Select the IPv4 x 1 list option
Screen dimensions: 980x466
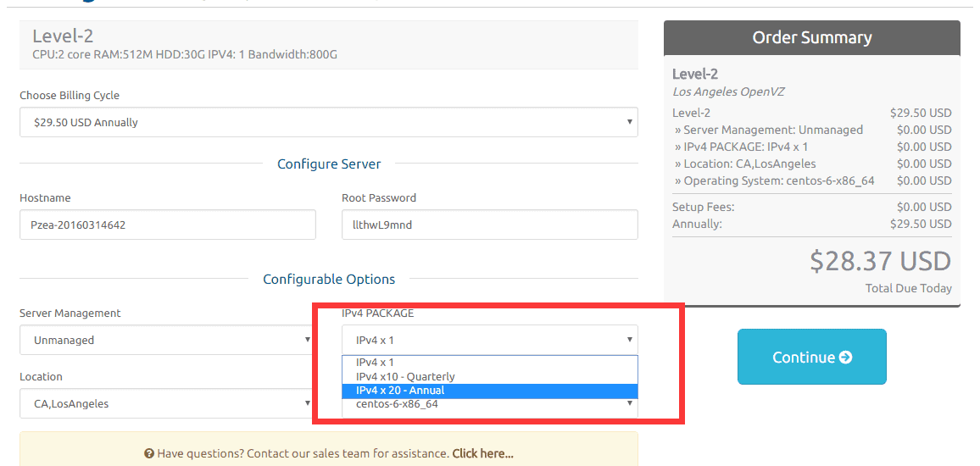tap(376, 362)
